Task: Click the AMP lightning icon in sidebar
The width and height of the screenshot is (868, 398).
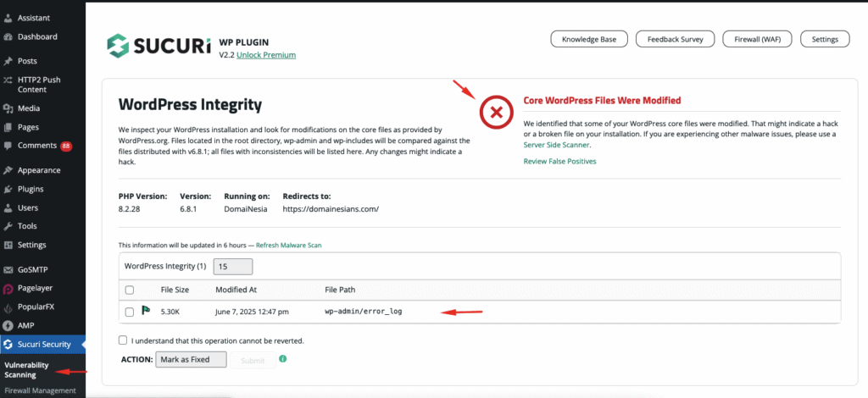Action: 8,325
